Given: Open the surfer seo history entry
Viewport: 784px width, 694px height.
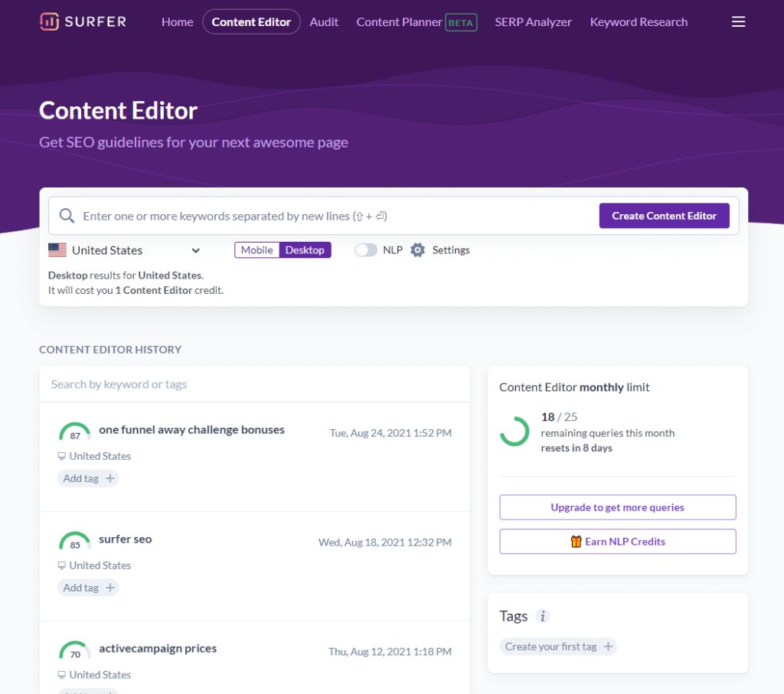Looking at the screenshot, I should 126,539.
